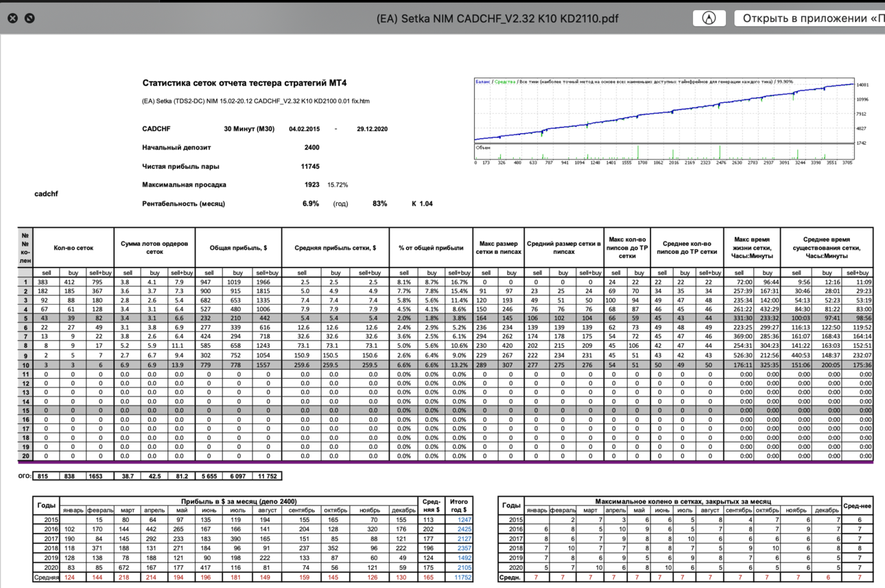Image resolution: width=885 pixels, height=588 pixels.
Task: Click the "Начальный депозит" label
Action: pyautogui.click(x=176, y=147)
